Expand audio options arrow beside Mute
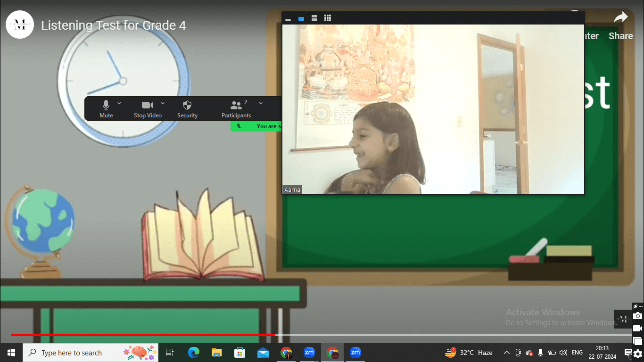644x362 pixels. click(119, 103)
